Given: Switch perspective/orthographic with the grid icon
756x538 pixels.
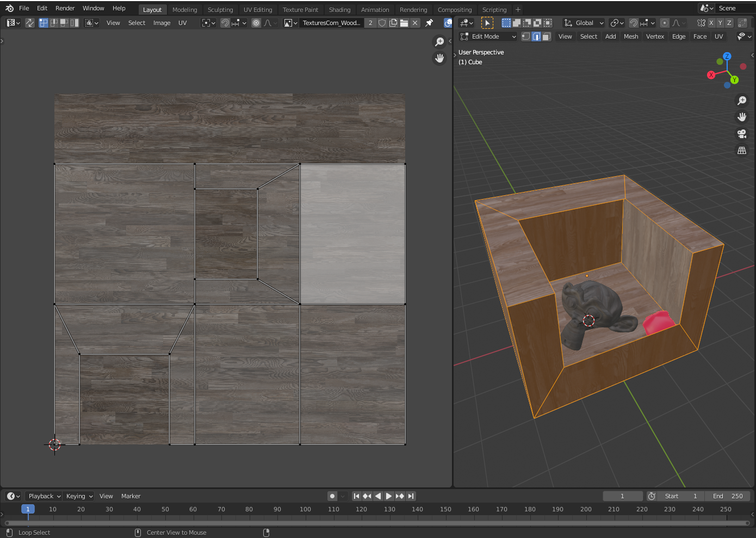Looking at the screenshot, I should (x=742, y=151).
